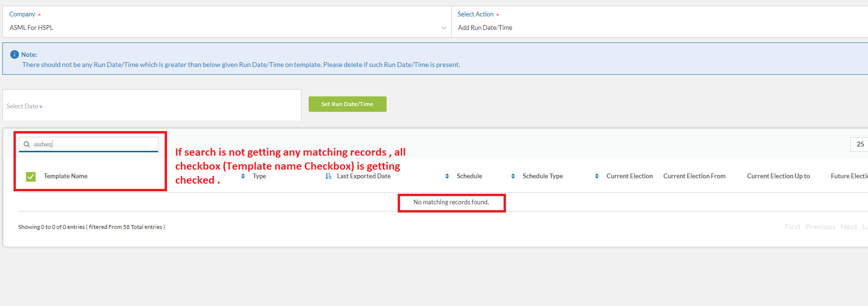This screenshot has height=306, width=868.
Task: Click the Current Election Up to column header
Action: coord(778,176)
